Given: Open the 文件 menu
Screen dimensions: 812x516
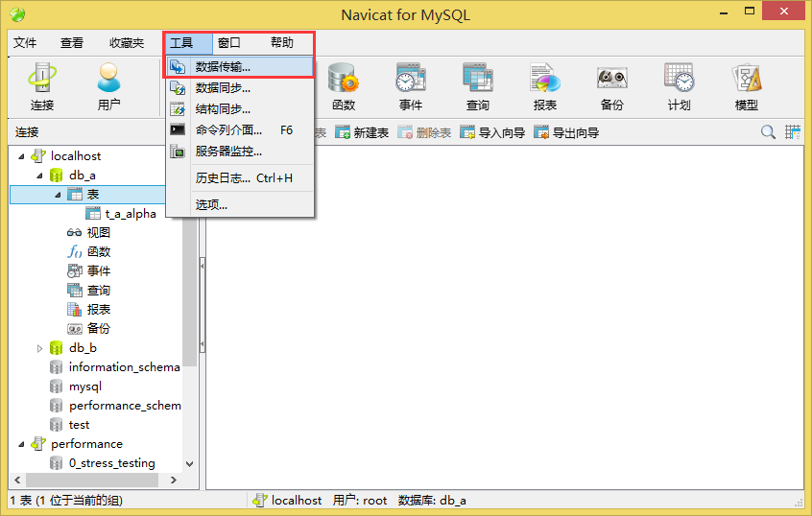Looking at the screenshot, I should click(x=25, y=42).
